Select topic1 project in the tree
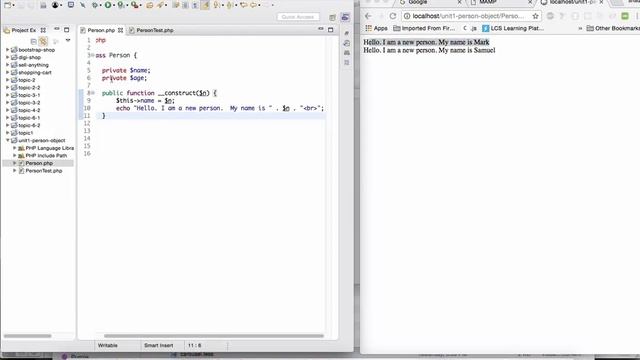The width and height of the screenshot is (640, 360). (25, 133)
